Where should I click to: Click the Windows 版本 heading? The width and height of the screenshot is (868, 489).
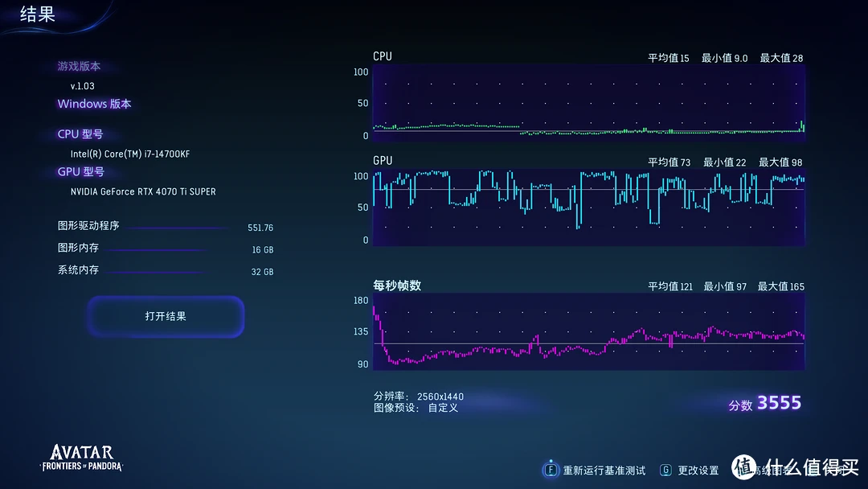(x=94, y=104)
